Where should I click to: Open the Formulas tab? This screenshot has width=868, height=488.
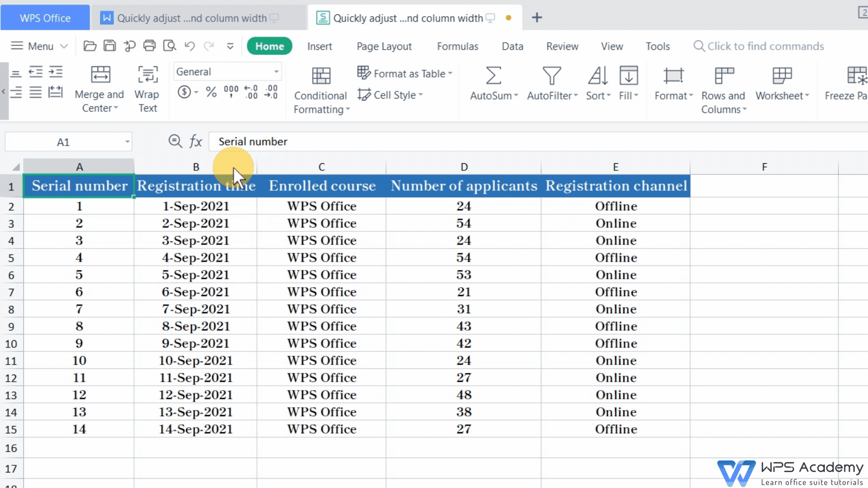pos(458,46)
